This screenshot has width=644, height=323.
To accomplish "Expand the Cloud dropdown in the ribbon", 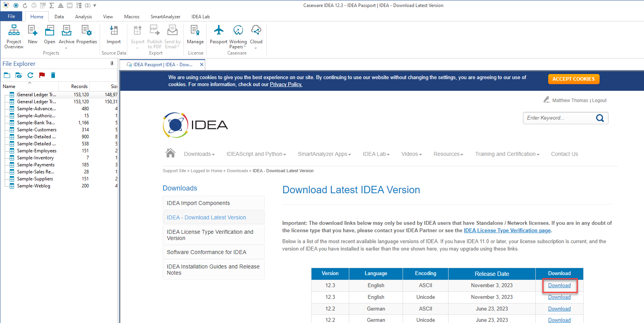I will tap(256, 48).
